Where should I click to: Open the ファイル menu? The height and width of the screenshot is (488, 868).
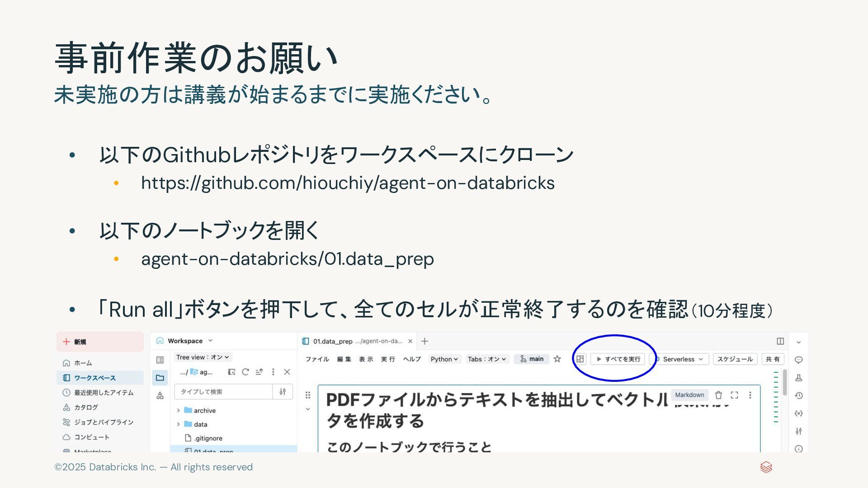pos(317,359)
